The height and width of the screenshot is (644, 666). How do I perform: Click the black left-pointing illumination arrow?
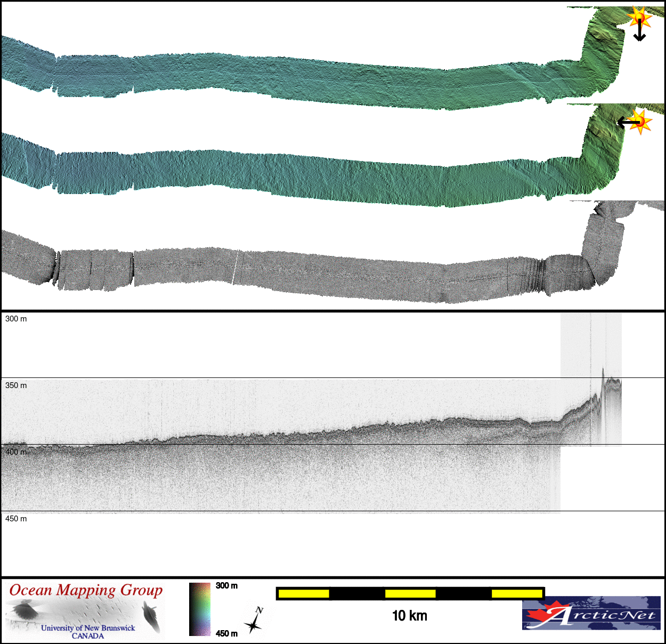pyautogui.click(x=626, y=123)
